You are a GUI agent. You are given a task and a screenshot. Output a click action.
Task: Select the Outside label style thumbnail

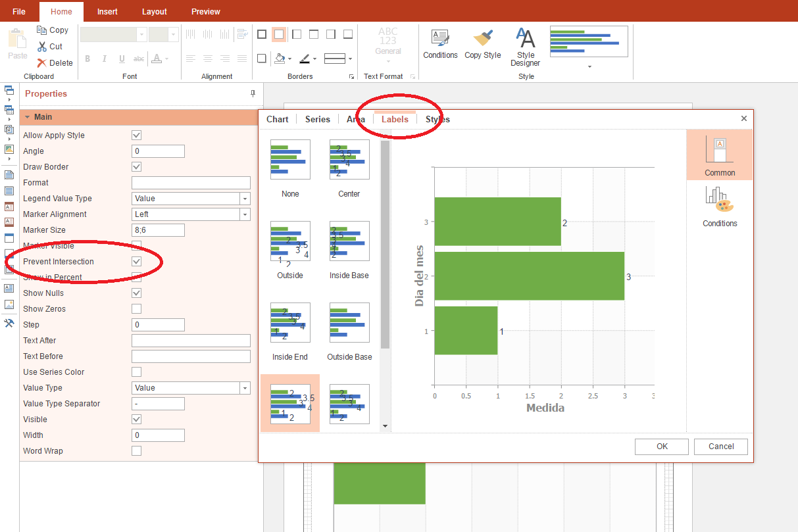(290, 242)
